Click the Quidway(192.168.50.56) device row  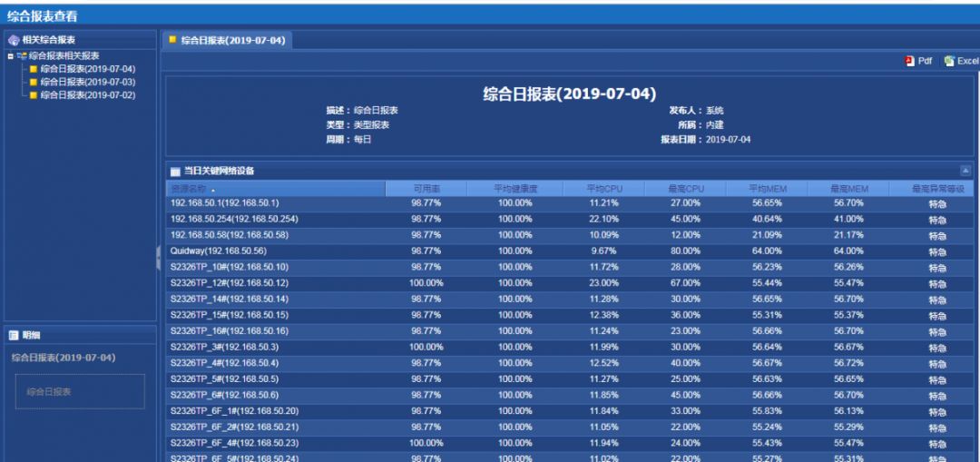point(219,251)
